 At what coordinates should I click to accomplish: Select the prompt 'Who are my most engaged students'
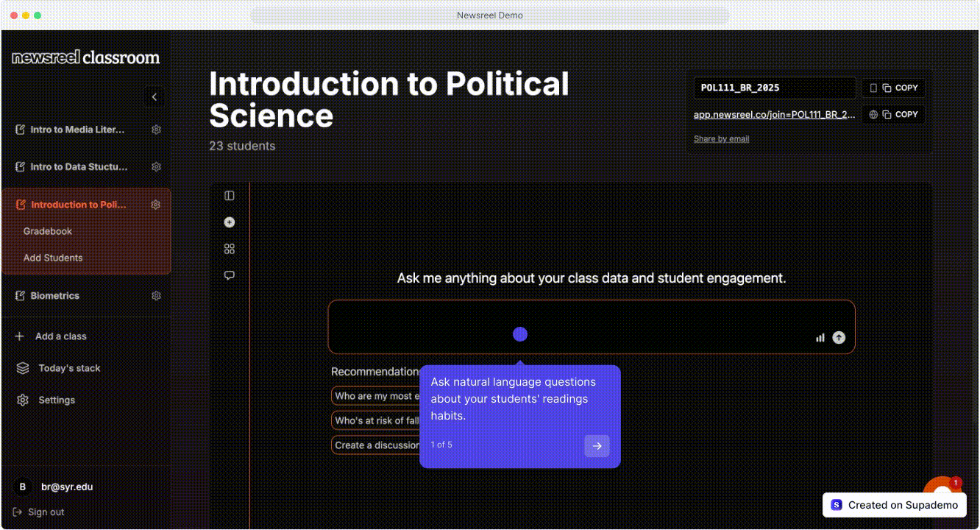(x=375, y=395)
